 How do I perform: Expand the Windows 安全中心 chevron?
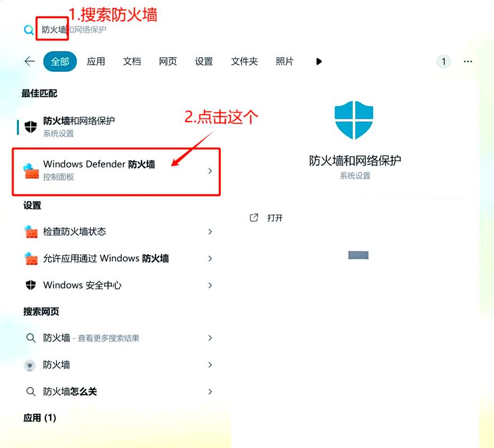point(210,286)
